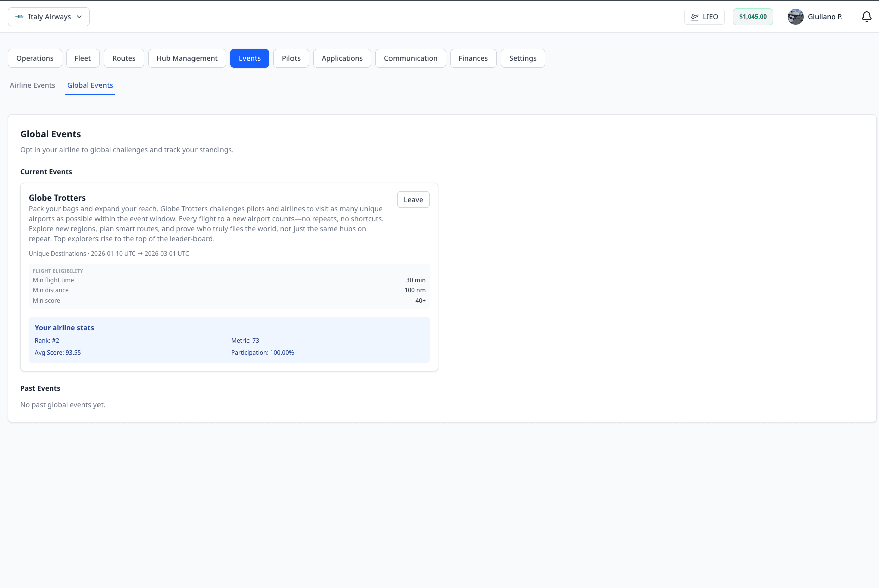This screenshot has width=879, height=588.
Task: Click the Your airline stats panel
Action: (229, 340)
